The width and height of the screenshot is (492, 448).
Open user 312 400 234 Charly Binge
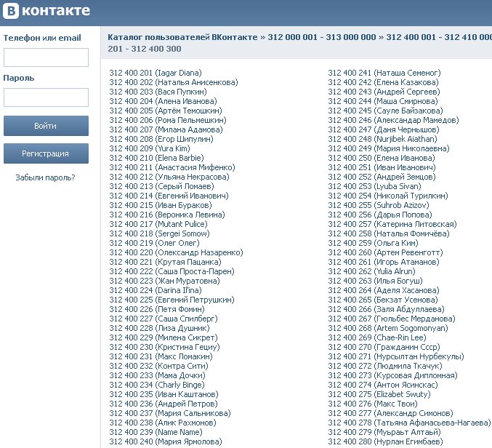[x=156, y=385]
